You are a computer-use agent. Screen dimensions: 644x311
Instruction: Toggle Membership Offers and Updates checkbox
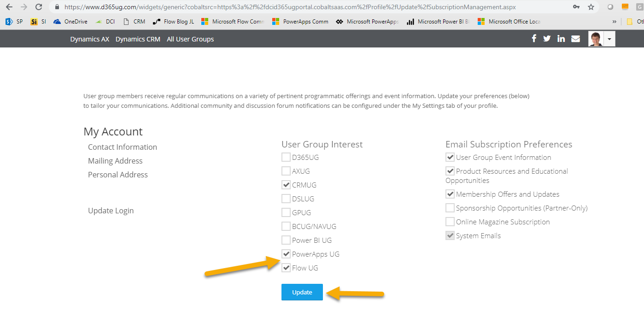[x=450, y=194]
